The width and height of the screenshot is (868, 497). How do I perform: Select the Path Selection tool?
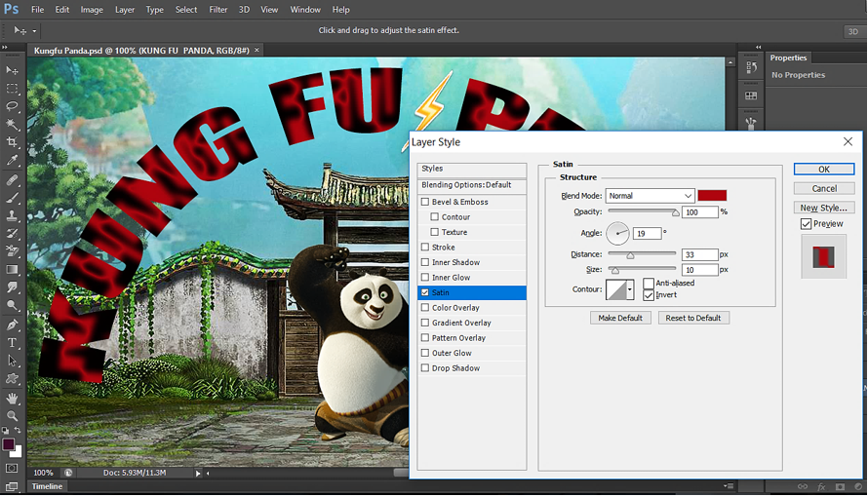pos(12,361)
